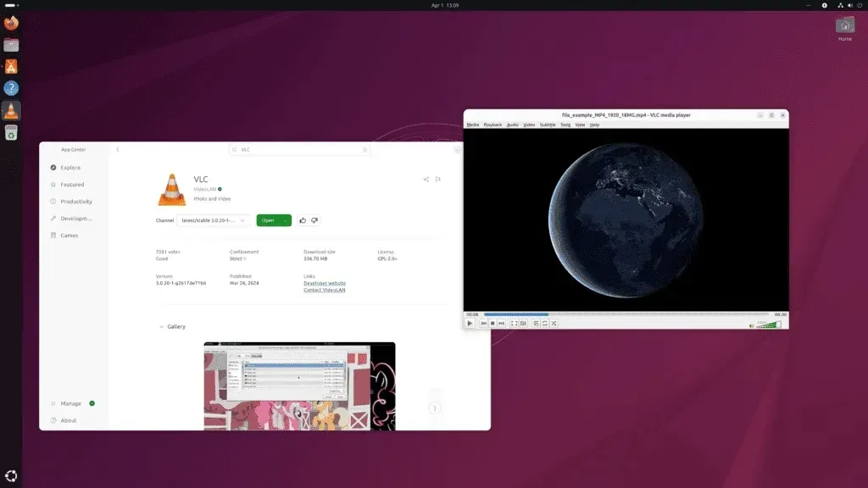Open the Contact VideoLAN link
Screen dimensions: 868x488
tap(325, 290)
